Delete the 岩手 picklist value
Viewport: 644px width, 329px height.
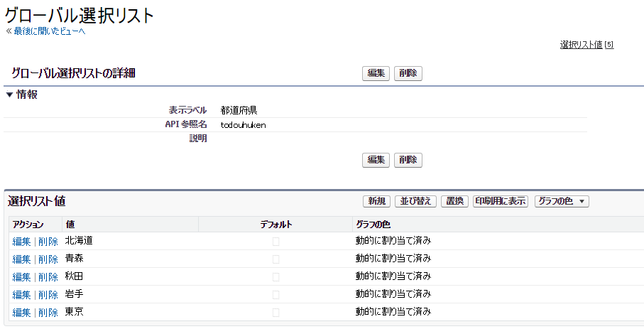pos(48,295)
